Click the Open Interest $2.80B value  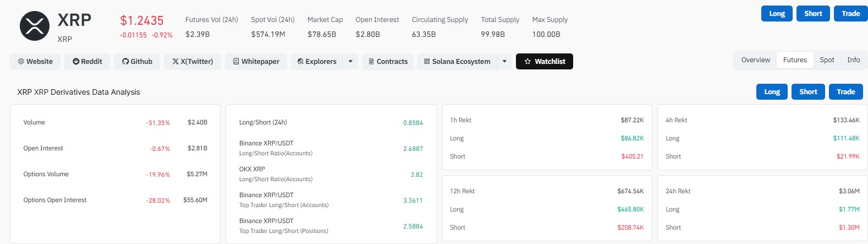click(367, 34)
